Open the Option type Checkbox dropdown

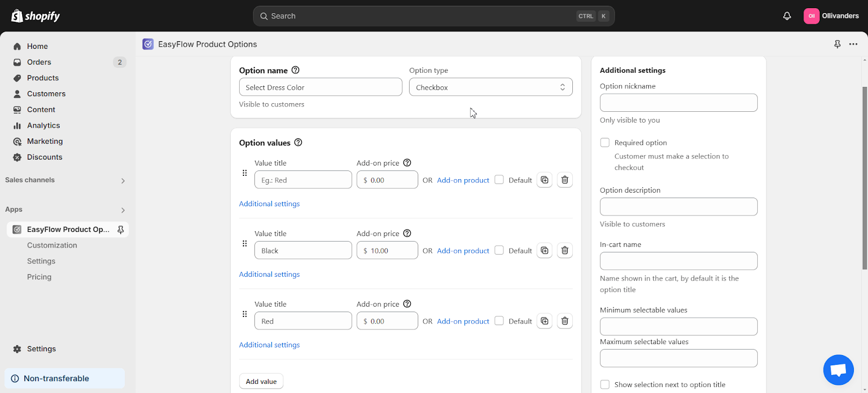coord(490,87)
